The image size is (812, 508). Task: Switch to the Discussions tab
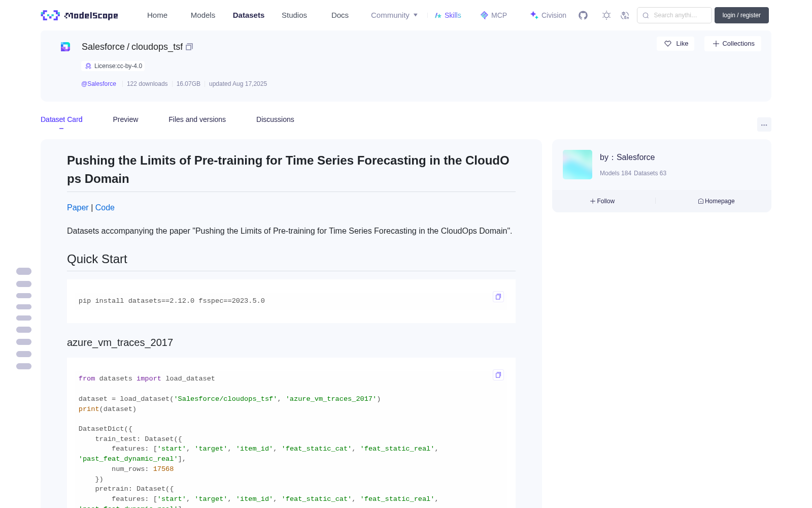click(x=275, y=119)
